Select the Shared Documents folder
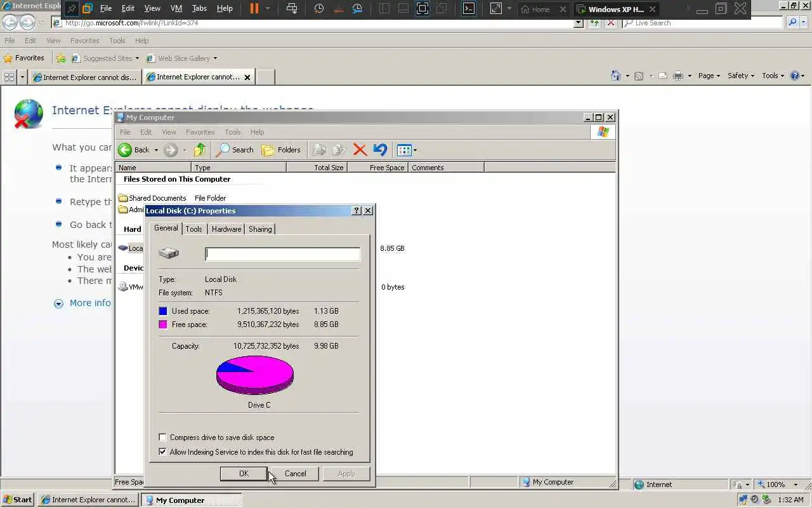Image resolution: width=812 pixels, height=508 pixels. tap(152, 198)
